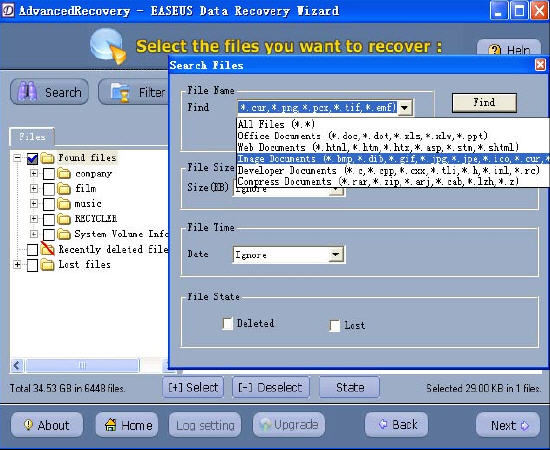Check the company folder checkbox

point(48,174)
